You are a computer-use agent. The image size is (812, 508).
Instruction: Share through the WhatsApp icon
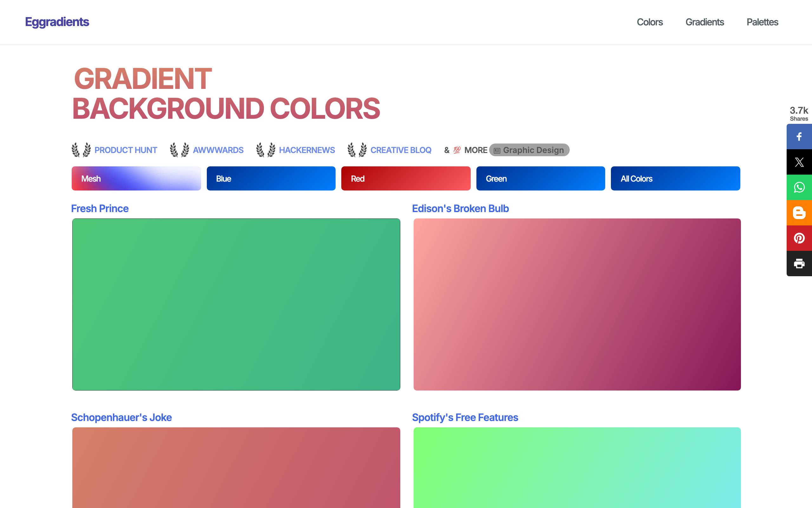pyautogui.click(x=799, y=187)
